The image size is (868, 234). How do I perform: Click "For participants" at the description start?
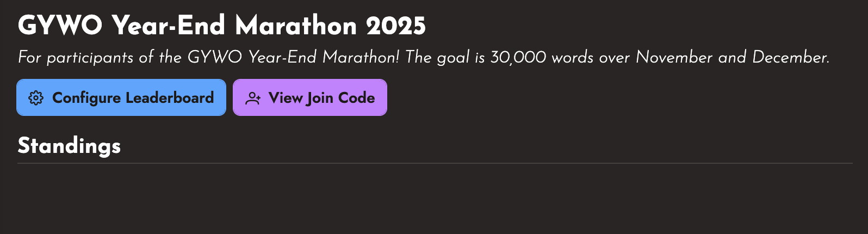75,57
